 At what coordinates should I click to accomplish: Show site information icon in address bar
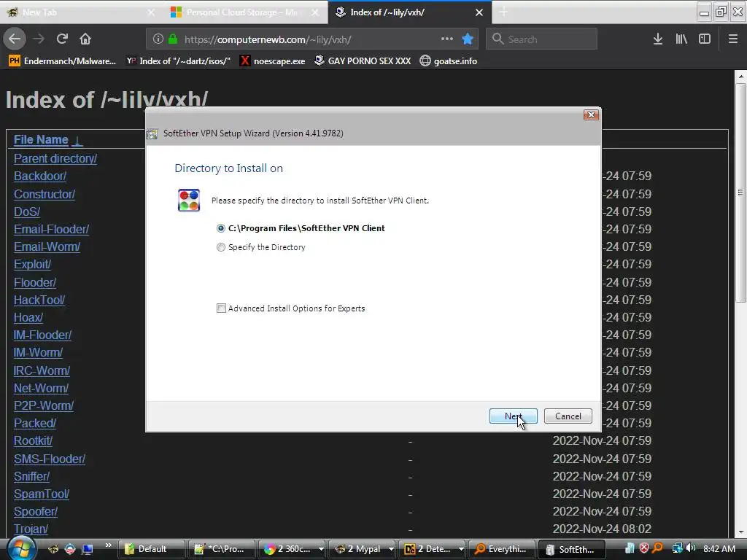click(158, 39)
